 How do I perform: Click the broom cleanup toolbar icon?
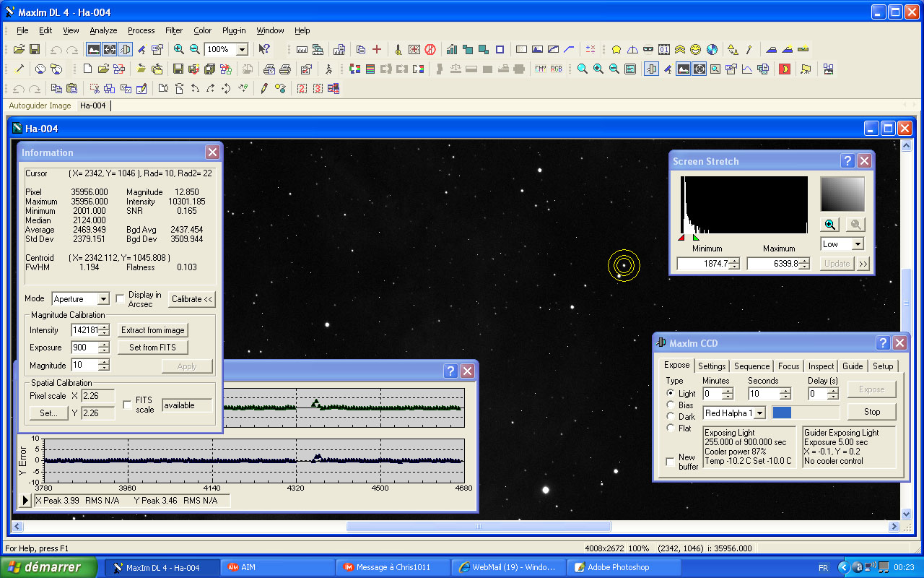[398, 49]
